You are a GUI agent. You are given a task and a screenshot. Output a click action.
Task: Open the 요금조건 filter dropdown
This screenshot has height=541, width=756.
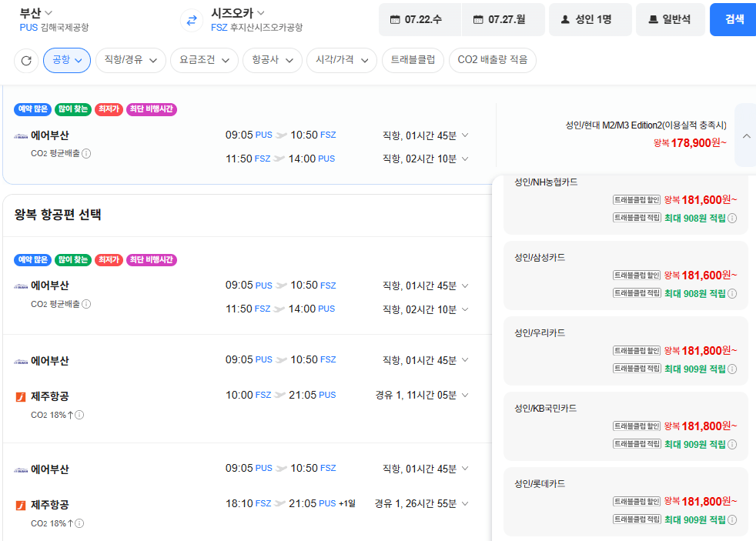205,60
